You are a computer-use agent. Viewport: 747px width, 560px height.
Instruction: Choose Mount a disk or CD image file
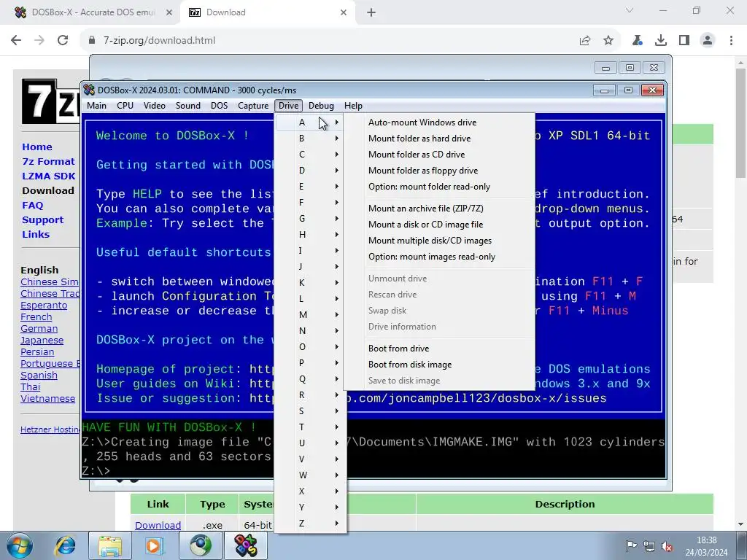(x=438, y=225)
